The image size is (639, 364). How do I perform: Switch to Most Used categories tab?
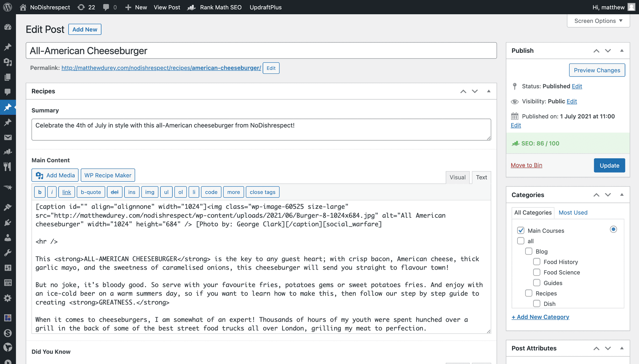(573, 212)
